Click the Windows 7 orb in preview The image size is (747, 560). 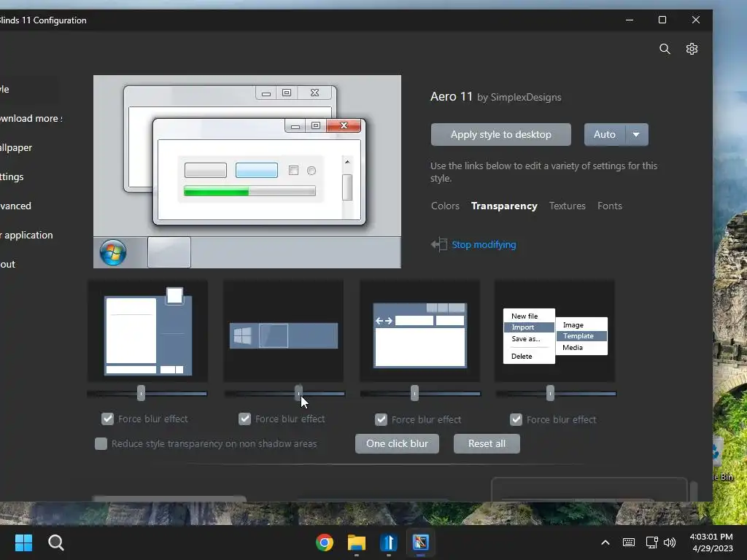click(x=113, y=252)
